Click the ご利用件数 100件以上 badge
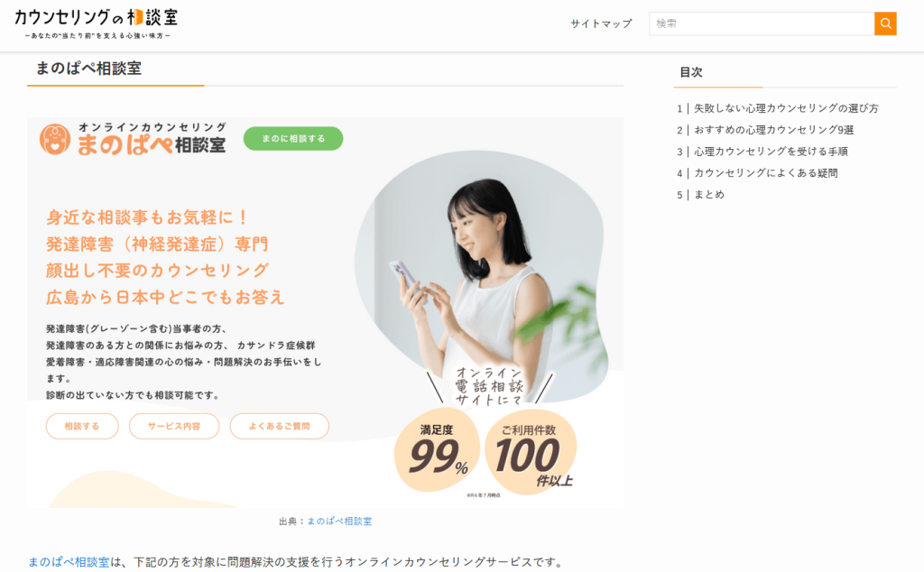Screen dimensions: 924x572 point(531,451)
